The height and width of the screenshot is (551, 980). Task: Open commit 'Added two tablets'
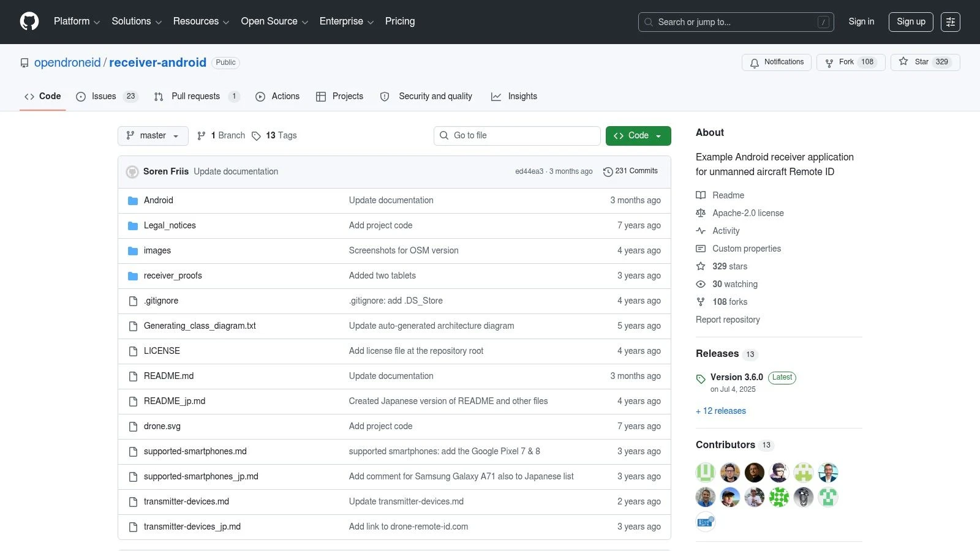coord(382,276)
